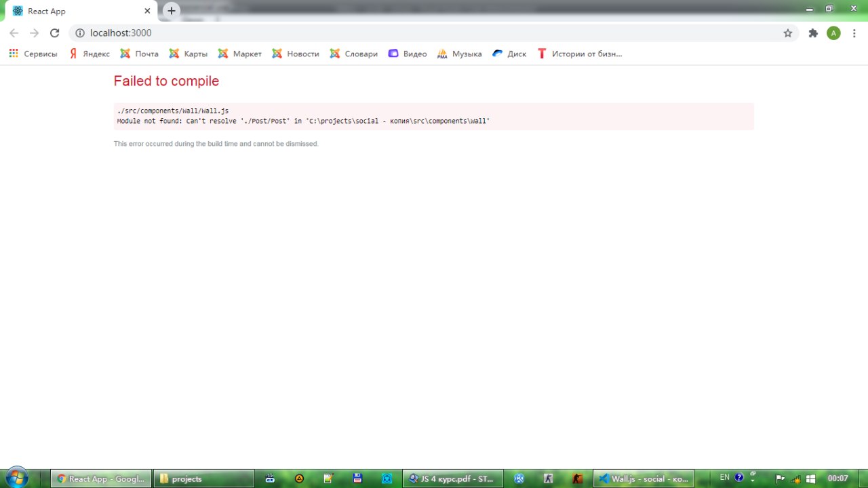
Task: Click the notepad taskbar icon
Action: (x=328, y=478)
